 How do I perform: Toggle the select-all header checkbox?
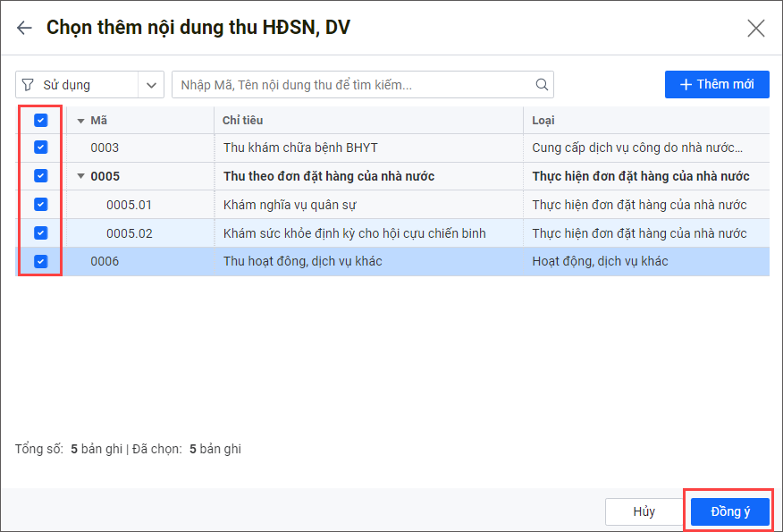click(40, 120)
